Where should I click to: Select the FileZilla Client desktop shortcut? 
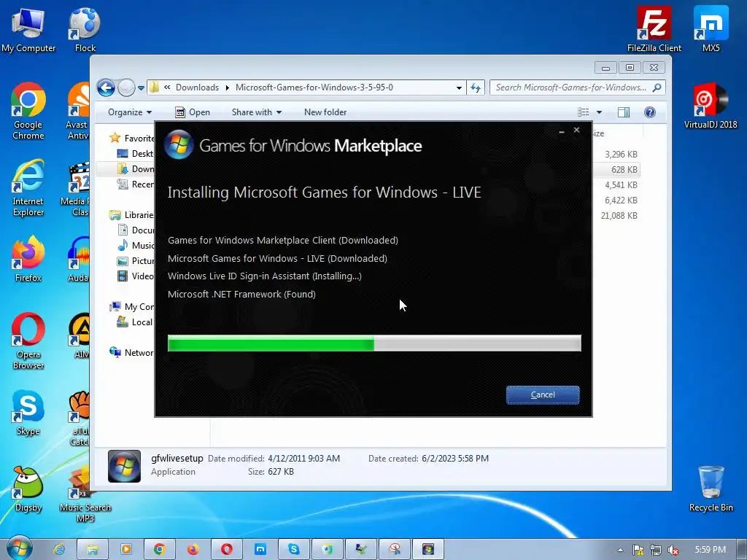point(654,29)
